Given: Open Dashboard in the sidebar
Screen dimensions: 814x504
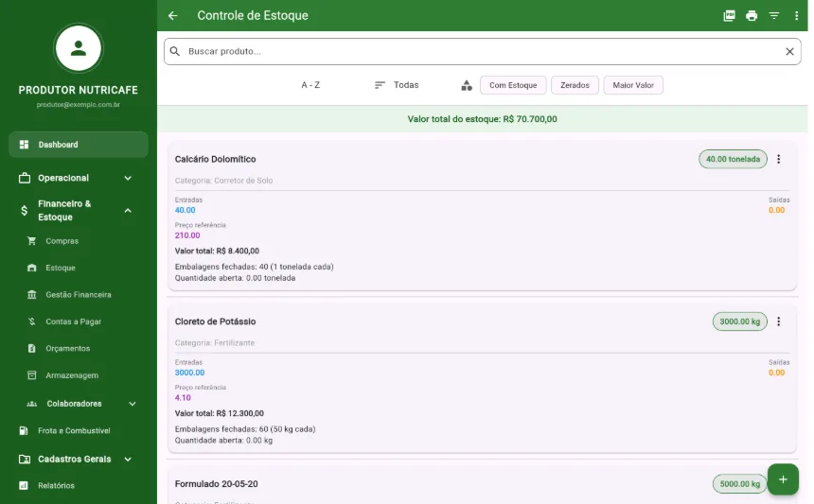Looking at the screenshot, I should pyautogui.click(x=79, y=145).
